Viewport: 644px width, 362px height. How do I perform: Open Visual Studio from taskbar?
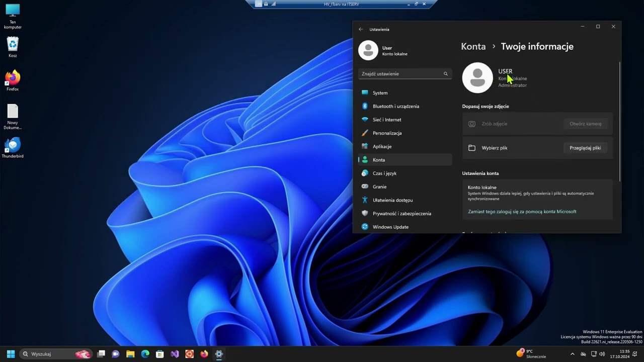click(x=175, y=354)
